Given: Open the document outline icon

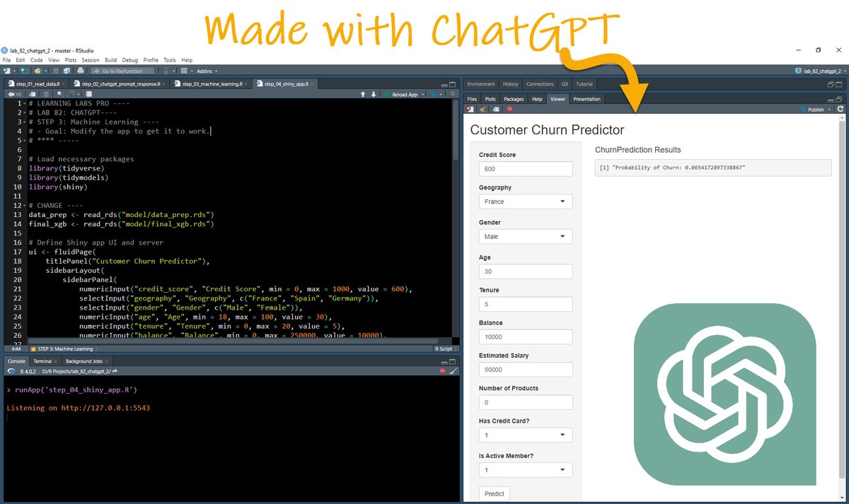Looking at the screenshot, I should 453,94.
